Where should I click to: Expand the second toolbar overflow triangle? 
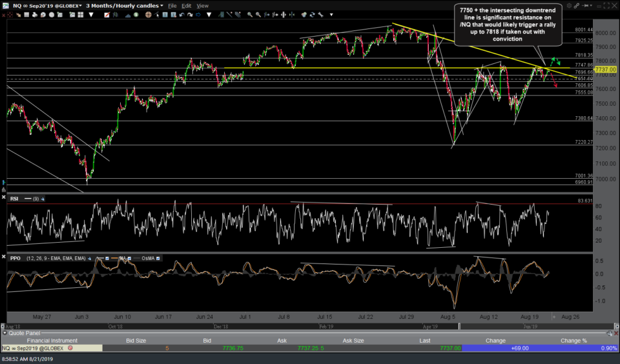pyautogui.click(x=209, y=15)
